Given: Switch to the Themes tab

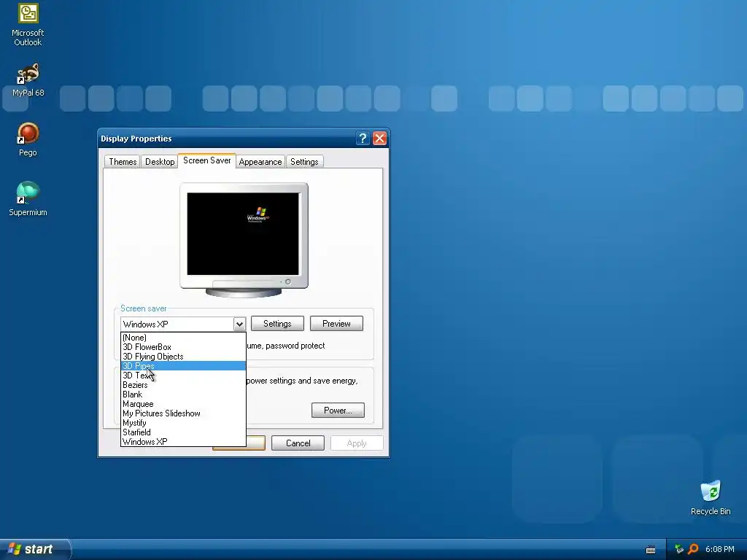Looking at the screenshot, I should click(x=123, y=161).
